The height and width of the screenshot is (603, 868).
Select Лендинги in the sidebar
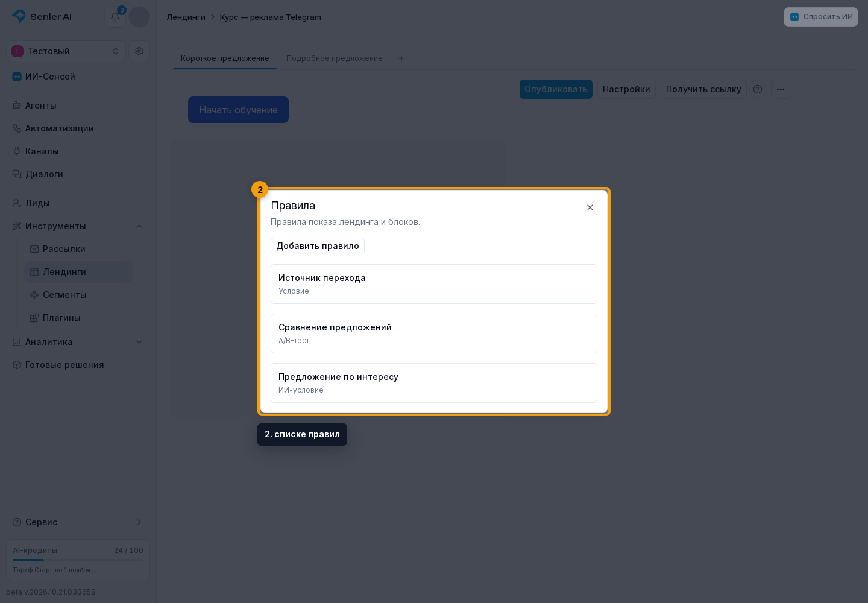78,272
